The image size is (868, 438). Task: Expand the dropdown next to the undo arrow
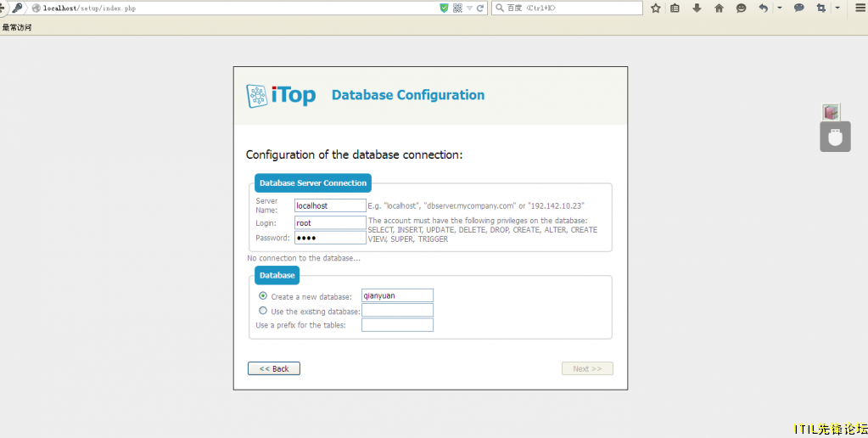click(x=780, y=8)
